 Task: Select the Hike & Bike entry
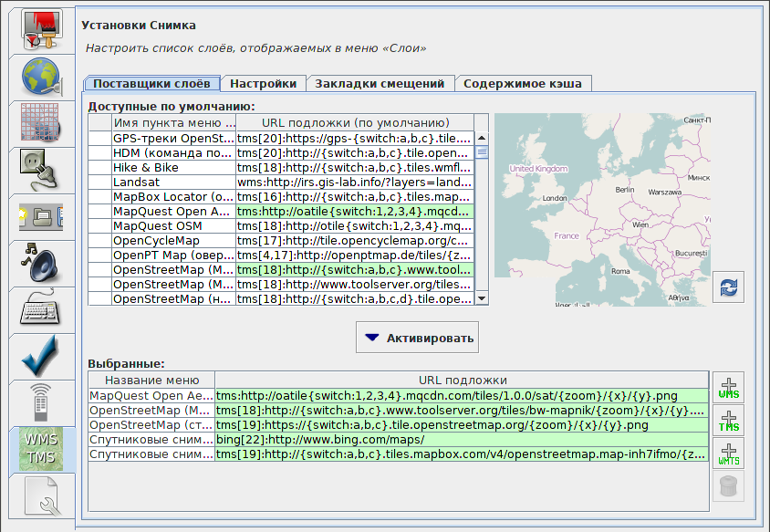281,168
